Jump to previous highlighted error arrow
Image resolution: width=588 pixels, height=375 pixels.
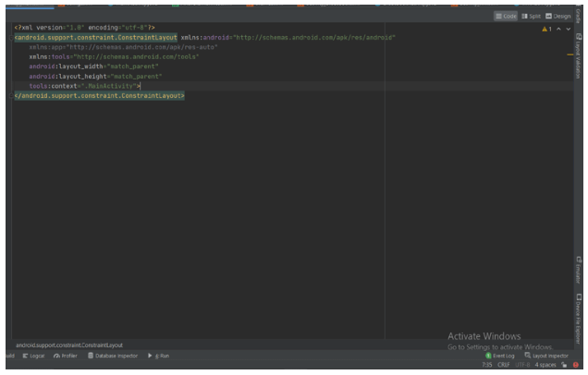coord(558,29)
